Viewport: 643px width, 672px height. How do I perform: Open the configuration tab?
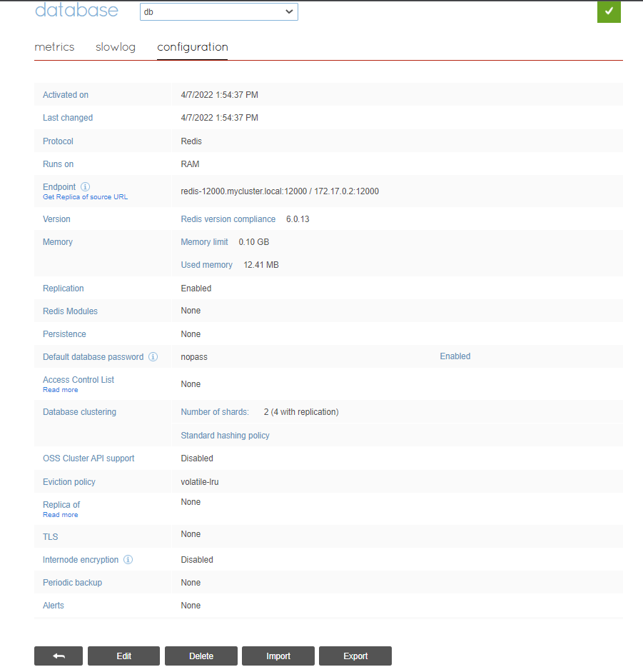click(192, 46)
